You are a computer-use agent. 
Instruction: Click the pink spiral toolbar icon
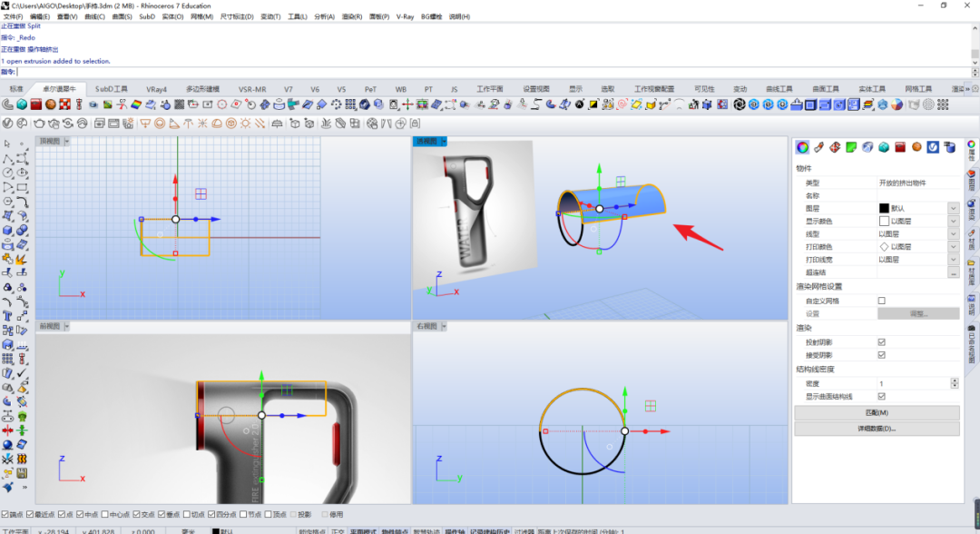click(x=622, y=104)
